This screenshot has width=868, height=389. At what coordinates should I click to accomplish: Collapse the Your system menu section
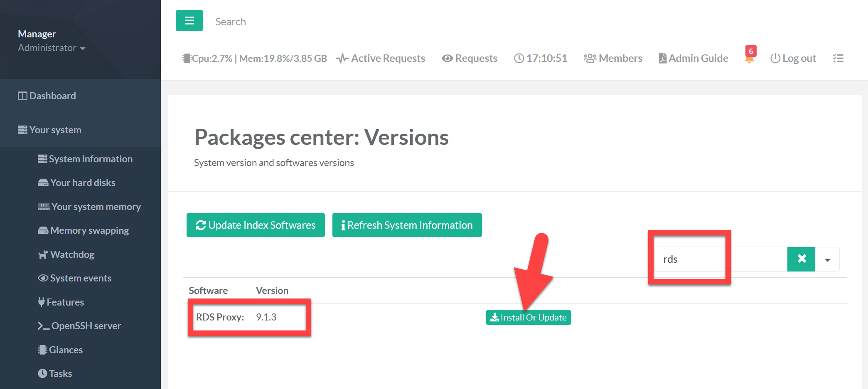(x=55, y=130)
